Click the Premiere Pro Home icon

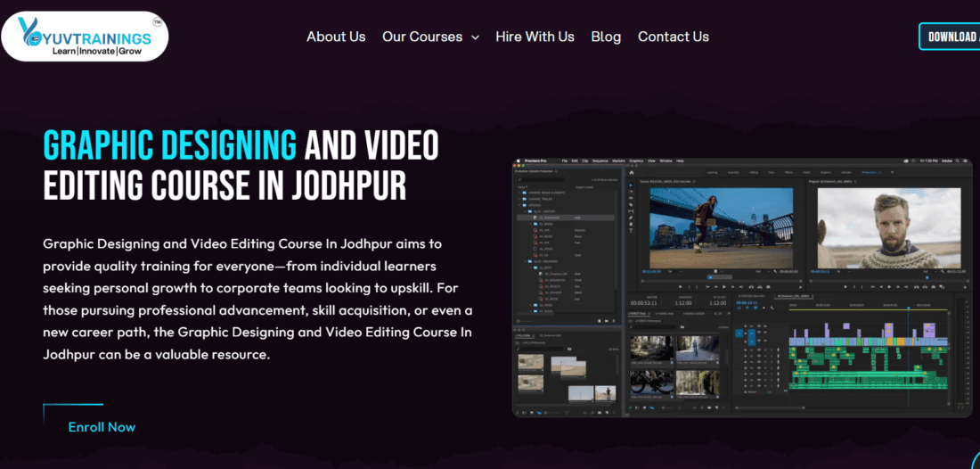(x=632, y=171)
